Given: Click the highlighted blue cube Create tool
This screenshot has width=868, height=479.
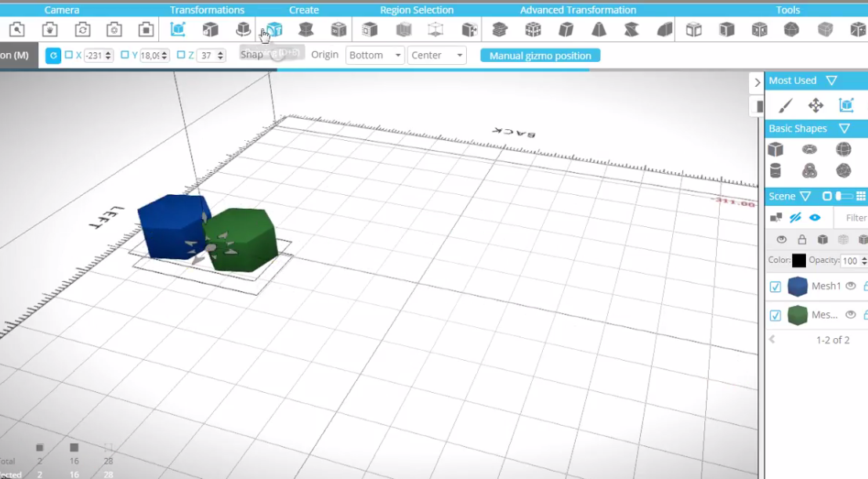Looking at the screenshot, I should [274, 29].
